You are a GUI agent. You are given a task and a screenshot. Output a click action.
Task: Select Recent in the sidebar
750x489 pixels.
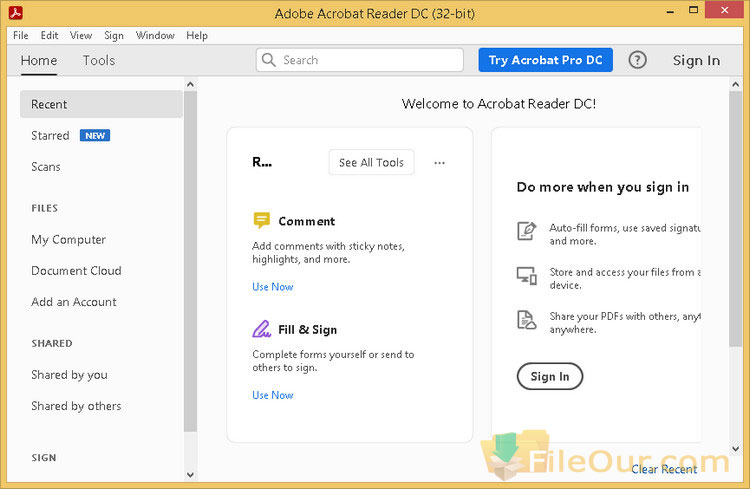click(x=101, y=104)
